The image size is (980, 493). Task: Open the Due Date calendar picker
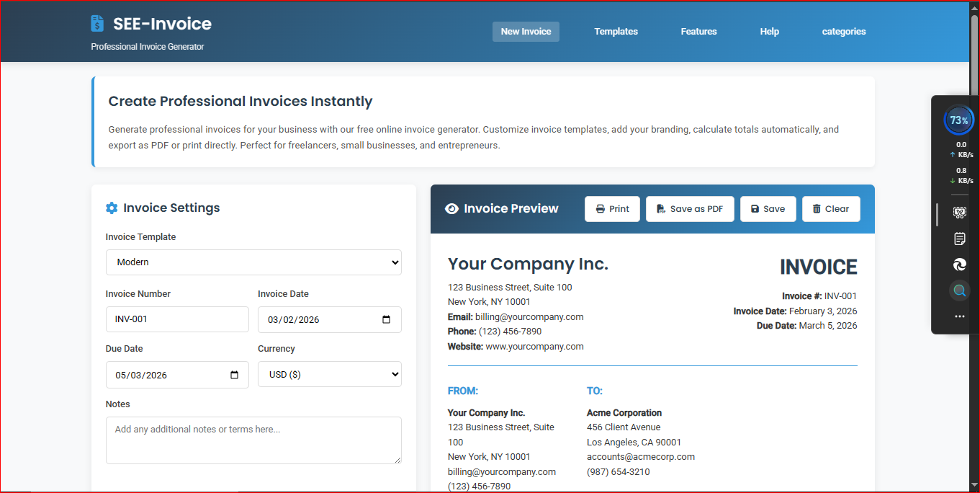(234, 375)
